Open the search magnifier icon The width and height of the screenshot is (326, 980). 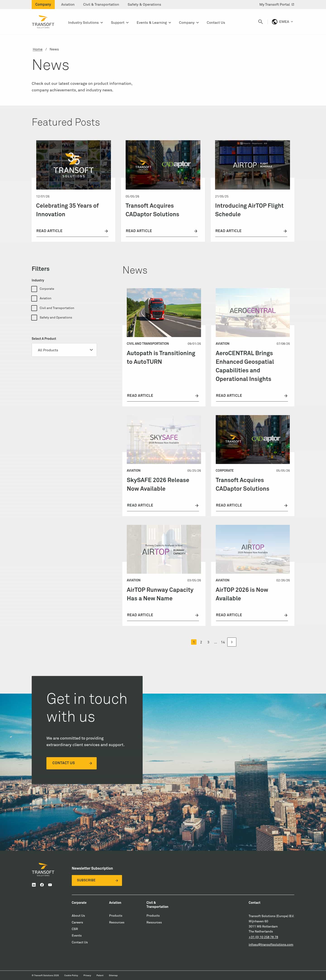pyautogui.click(x=261, y=22)
